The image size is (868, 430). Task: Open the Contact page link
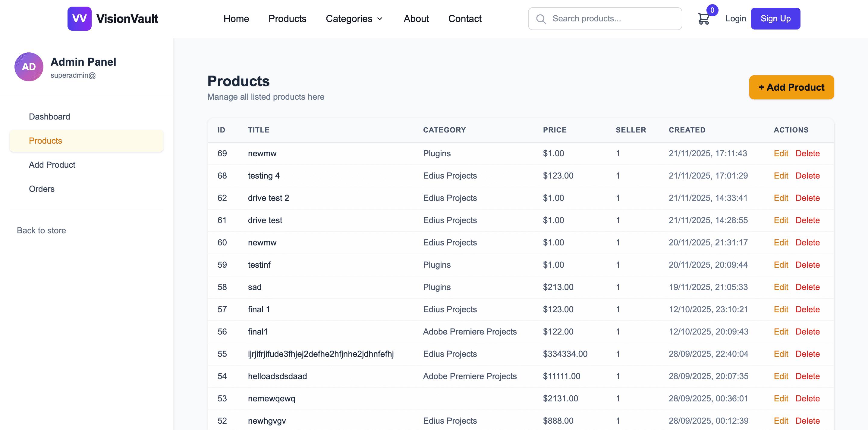(465, 19)
